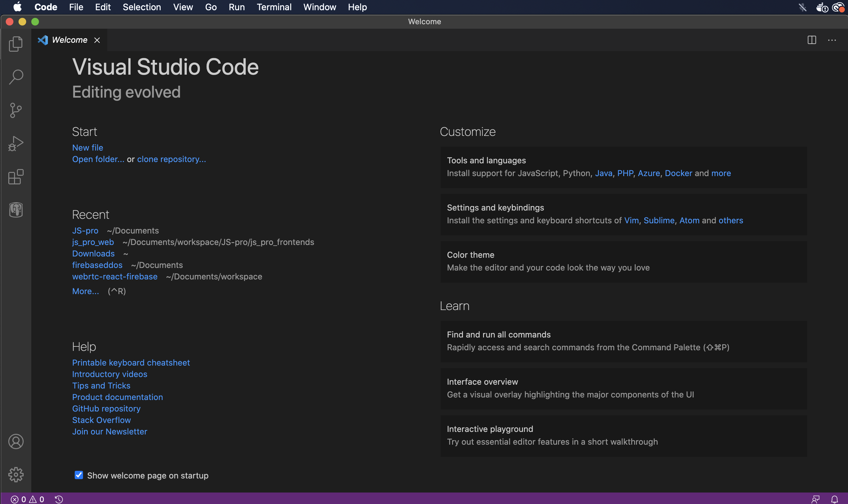Screen dimensions: 848x504
Task: Open the Search view icon
Action: (16, 77)
